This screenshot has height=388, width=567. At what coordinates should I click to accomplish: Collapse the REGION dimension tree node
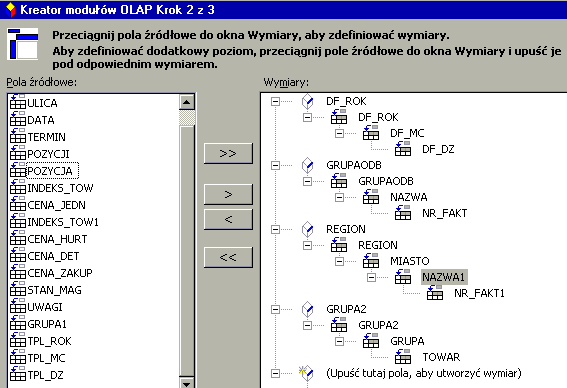(276, 229)
